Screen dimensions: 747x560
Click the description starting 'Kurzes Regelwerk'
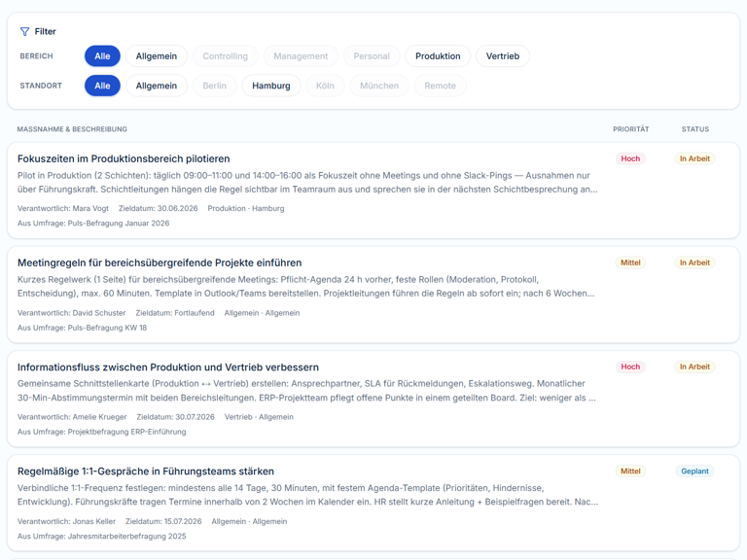306,287
